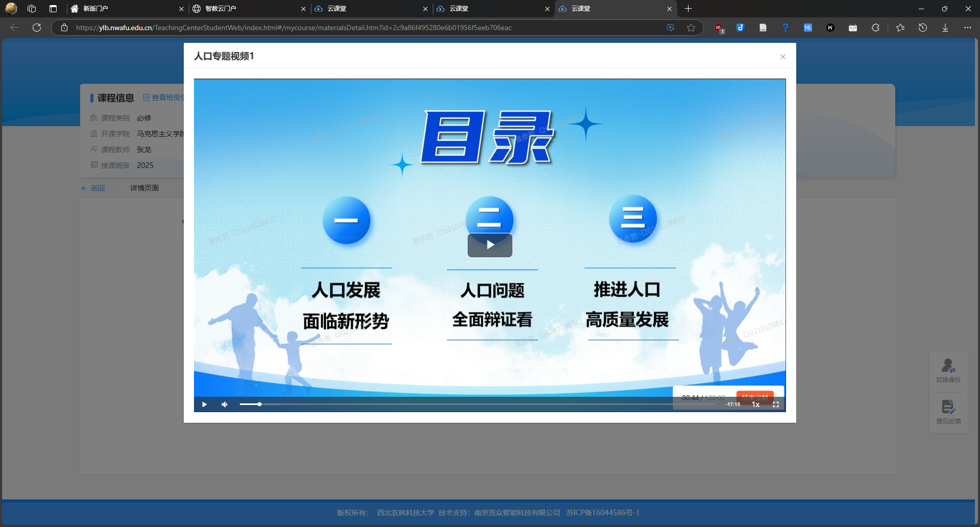Switch to the 智教云门户 tab
The width and height of the screenshot is (980, 527).
(x=248, y=9)
